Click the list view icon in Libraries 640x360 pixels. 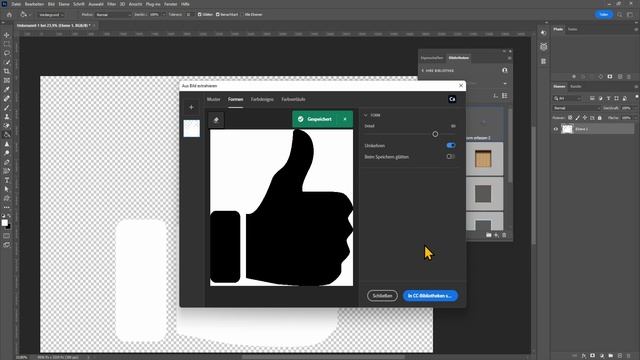click(x=505, y=96)
